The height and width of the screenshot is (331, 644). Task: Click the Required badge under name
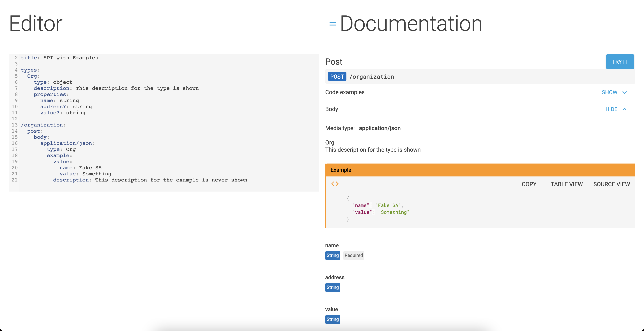353,256
